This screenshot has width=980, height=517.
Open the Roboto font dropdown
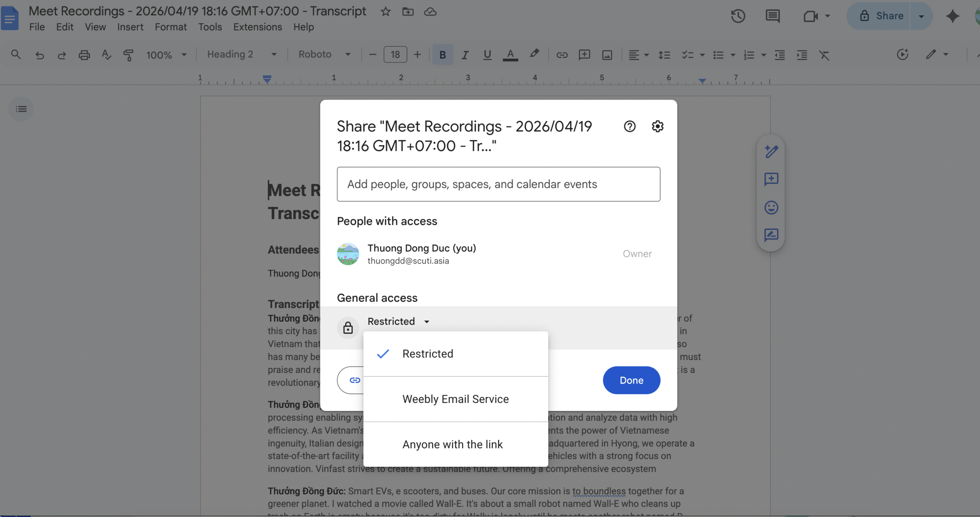(324, 54)
